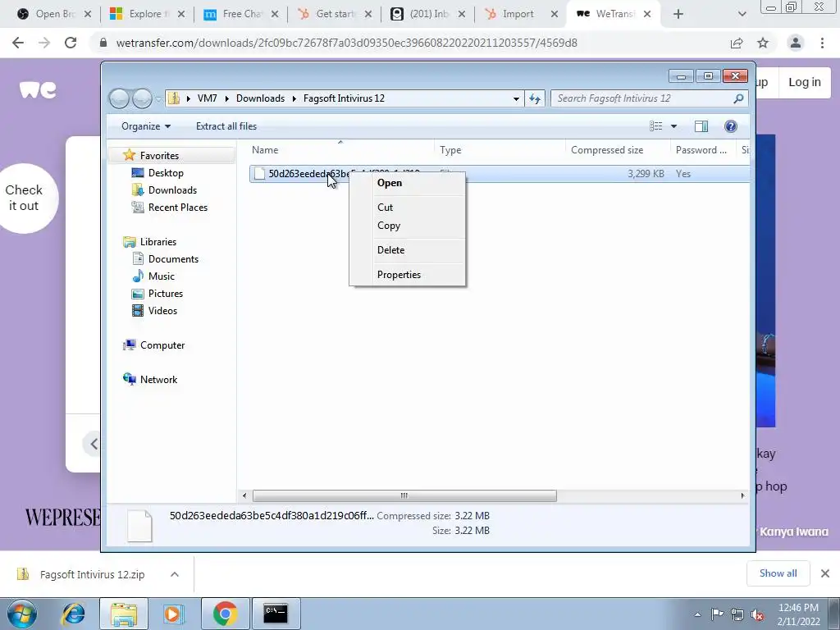
Task: Open Explorer help icon
Action: pyautogui.click(x=730, y=126)
